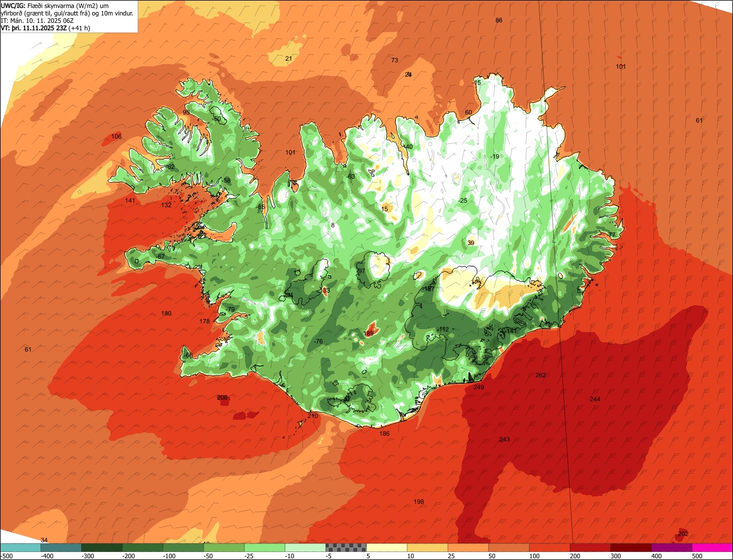Click the 141 value west of the Westfjords

coord(131,200)
